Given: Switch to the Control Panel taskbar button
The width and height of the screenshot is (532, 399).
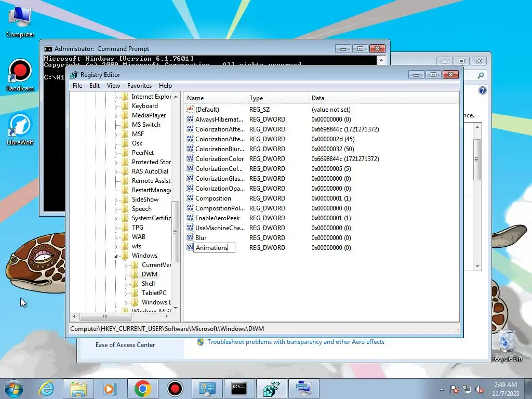Looking at the screenshot, I should pyautogui.click(x=207, y=389).
